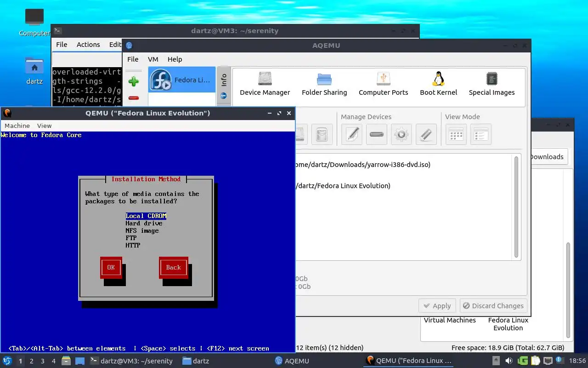Click OK in the Installation Method dialog

(111, 267)
